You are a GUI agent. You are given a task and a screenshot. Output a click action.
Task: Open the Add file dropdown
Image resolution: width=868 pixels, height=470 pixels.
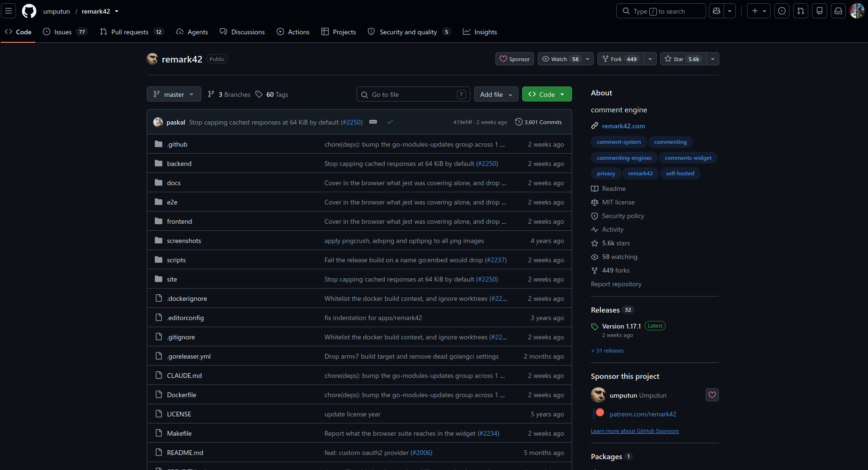click(496, 94)
